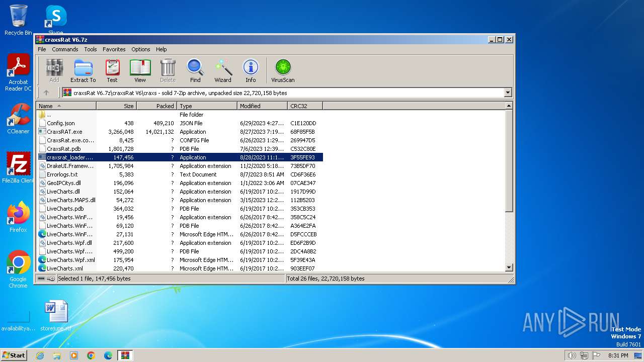Viewport: 644px width, 362px height.
Task: Sort by Packed column header
Action: 156,106
